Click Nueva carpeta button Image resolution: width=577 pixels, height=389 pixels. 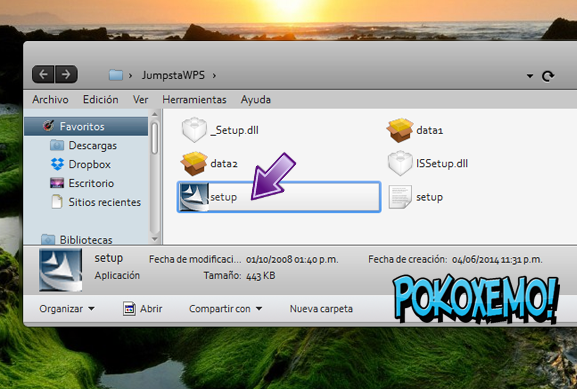(x=321, y=308)
